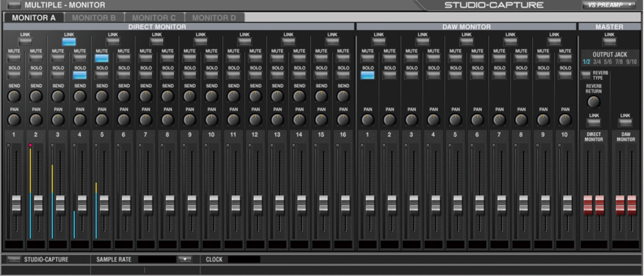644x276 pixels.
Task: Click the SEND knob of channel 4
Action: pyautogui.click(x=80, y=96)
